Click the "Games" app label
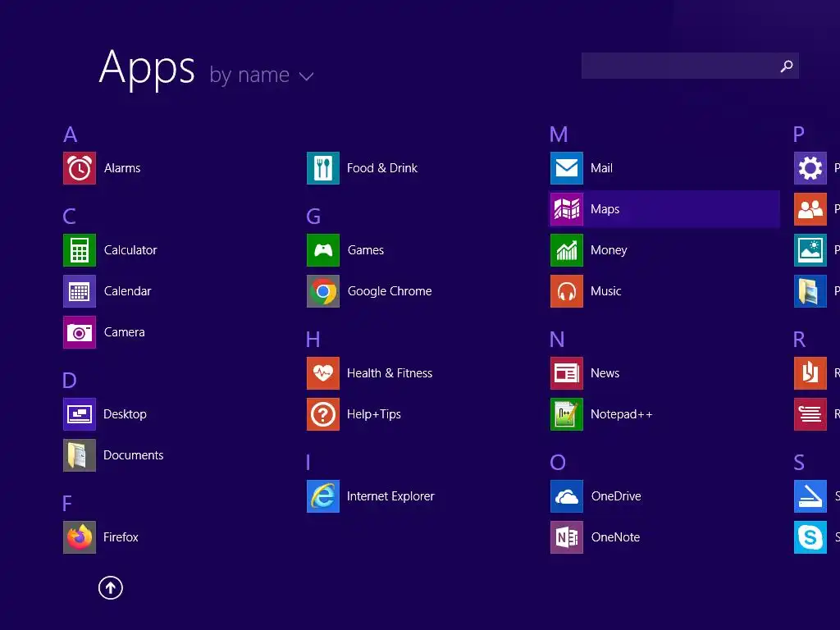Image resolution: width=840 pixels, height=630 pixels. (x=365, y=250)
